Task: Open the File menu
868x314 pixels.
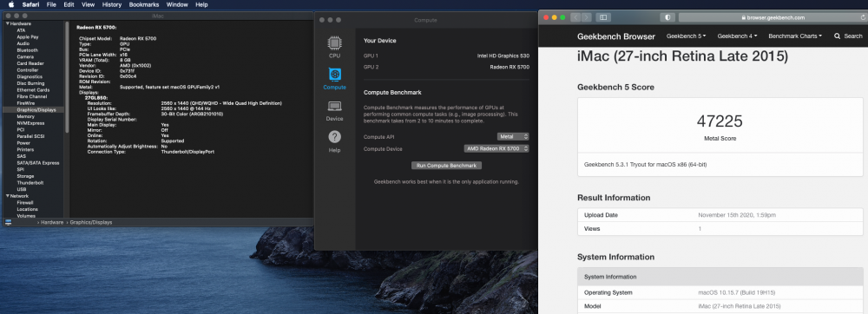Action: [x=51, y=4]
